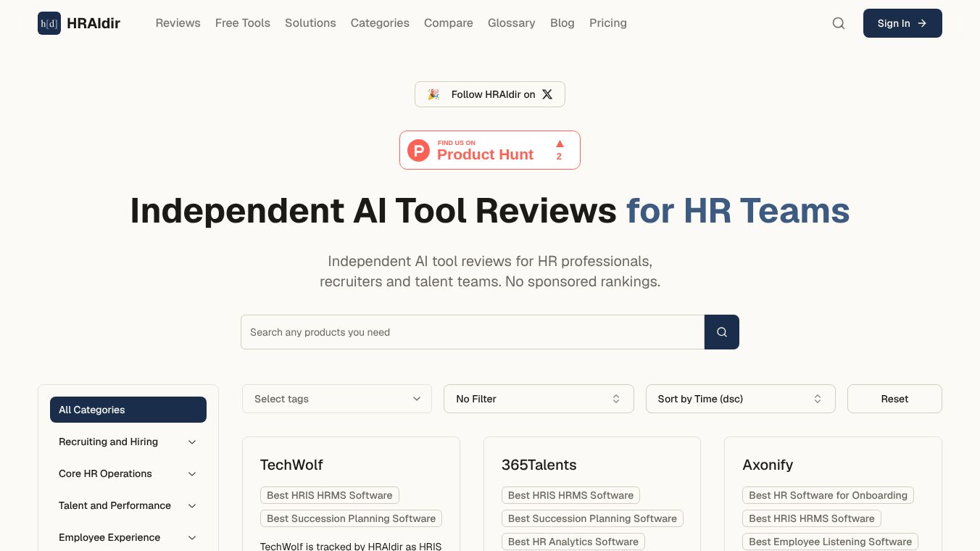
Task: Open the Solutions nav item
Action: 310,23
